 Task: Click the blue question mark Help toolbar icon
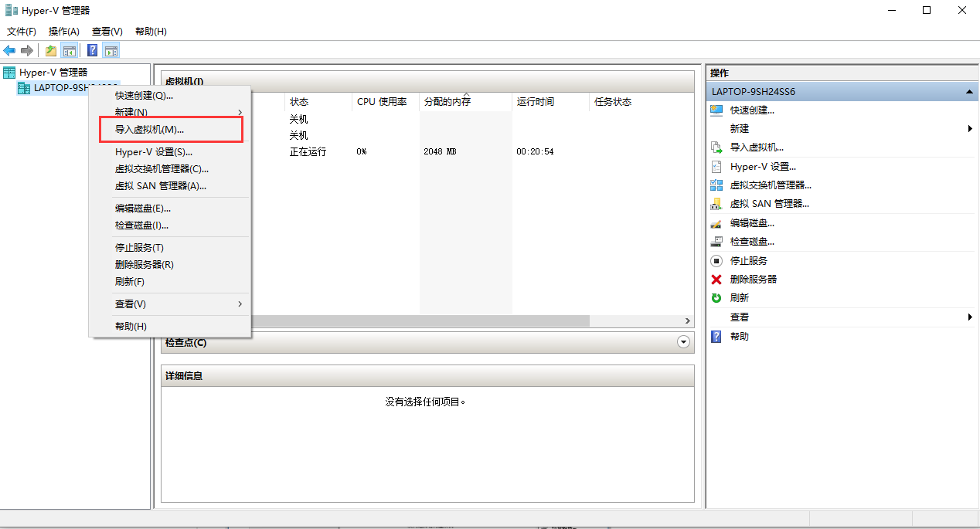tap(93, 50)
